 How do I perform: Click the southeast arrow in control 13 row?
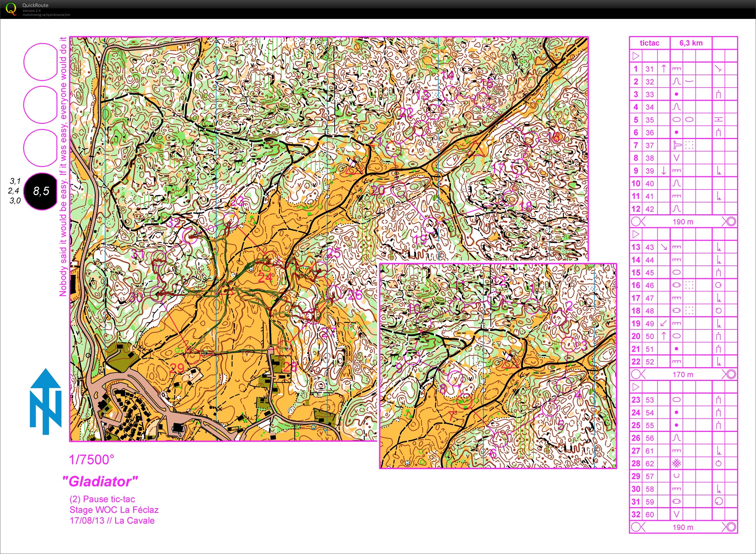coord(664,247)
